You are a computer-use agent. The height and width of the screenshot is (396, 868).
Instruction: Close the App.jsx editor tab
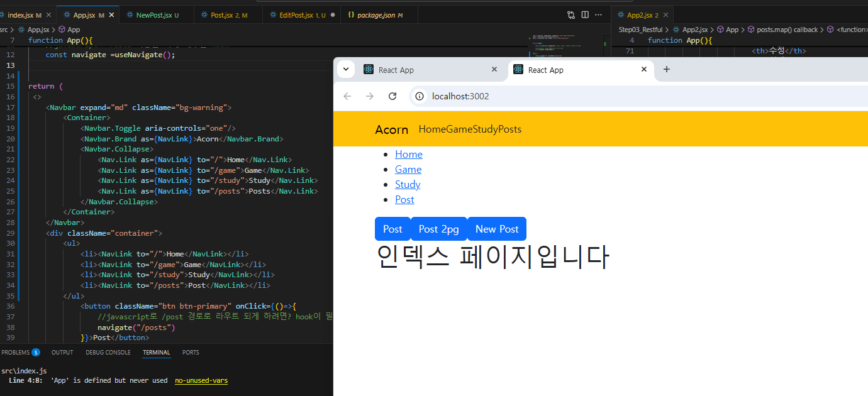tap(111, 15)
